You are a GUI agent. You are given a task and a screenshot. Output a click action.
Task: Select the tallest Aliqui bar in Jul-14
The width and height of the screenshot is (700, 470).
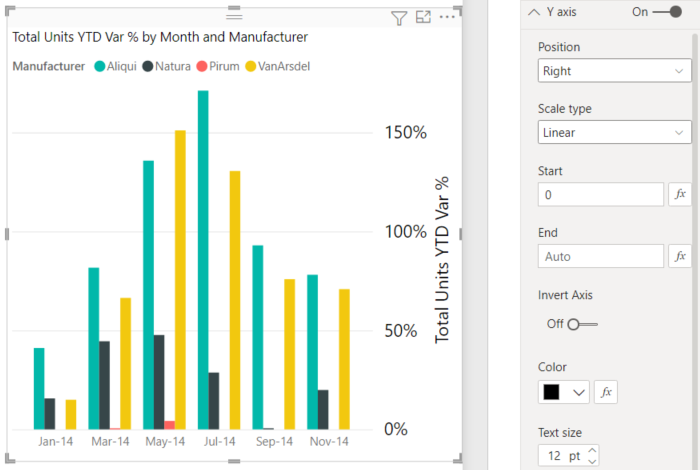pos(203,260)
